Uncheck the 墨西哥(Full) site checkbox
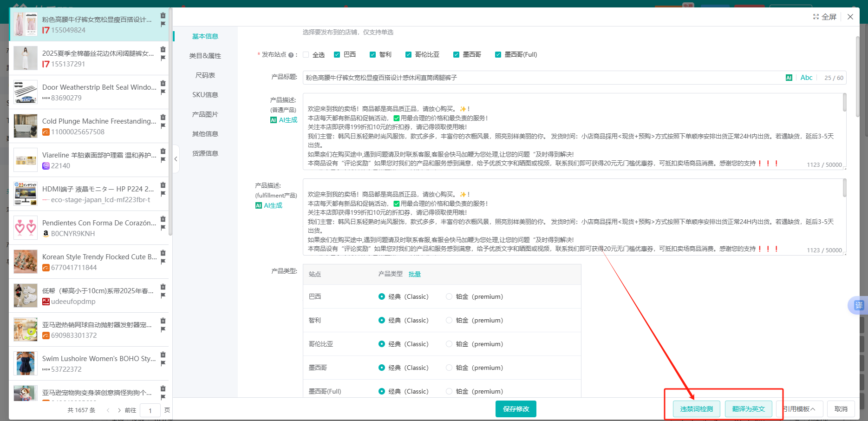Viewport: 868px width, 421px height. pos(498,55)
